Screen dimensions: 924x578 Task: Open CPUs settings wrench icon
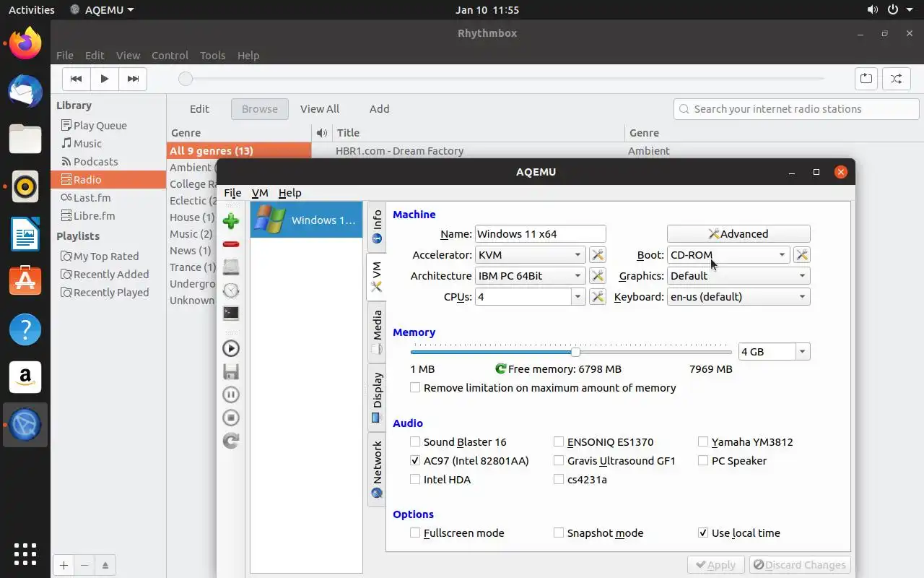tap(597, 296)
